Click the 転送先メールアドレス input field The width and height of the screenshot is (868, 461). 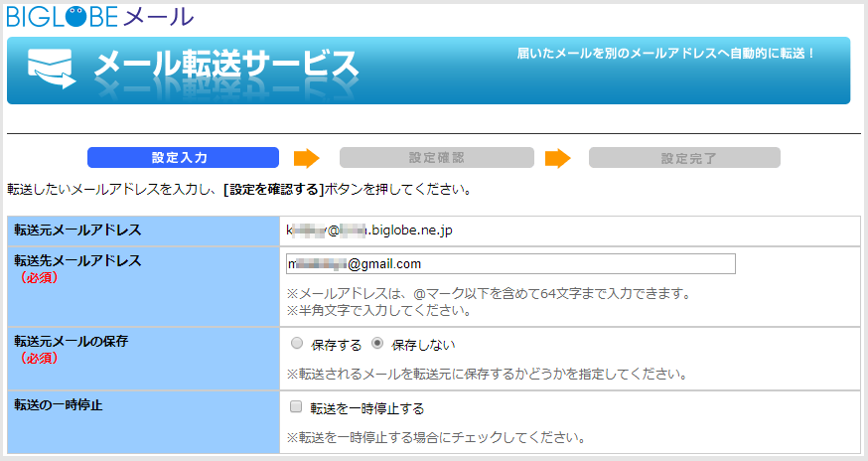point(510,263)
